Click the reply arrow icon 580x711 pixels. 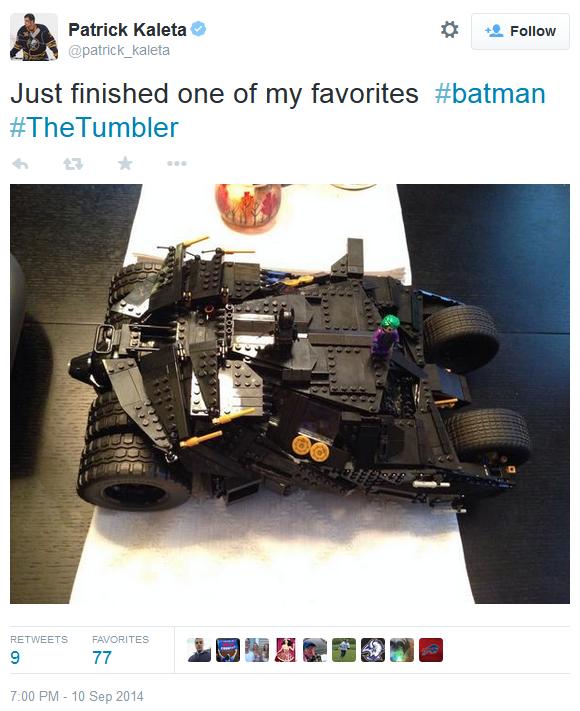[x=20, y=164]
